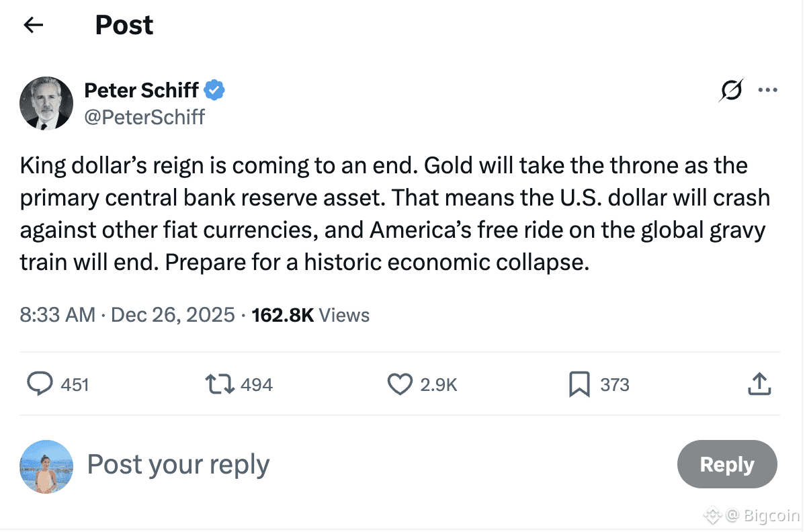Click the gray Reply button
Image resolution: width=805 pixels, height=532 pixels.
point(726,464)
